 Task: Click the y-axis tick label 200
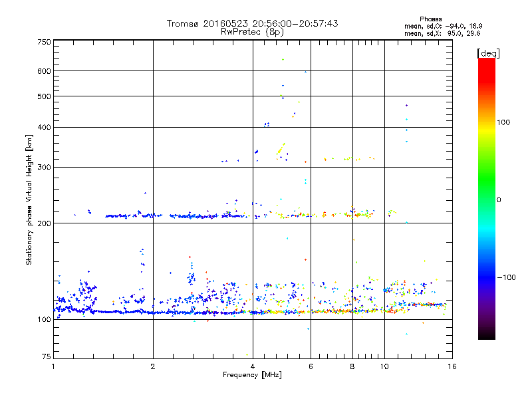click(44, 223)
